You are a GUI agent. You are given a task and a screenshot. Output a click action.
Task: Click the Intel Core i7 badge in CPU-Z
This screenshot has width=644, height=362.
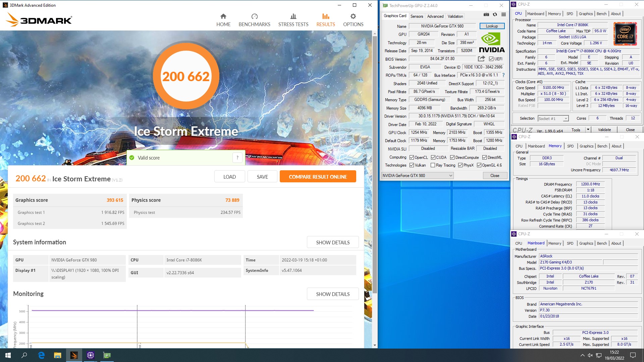(625, 34)
